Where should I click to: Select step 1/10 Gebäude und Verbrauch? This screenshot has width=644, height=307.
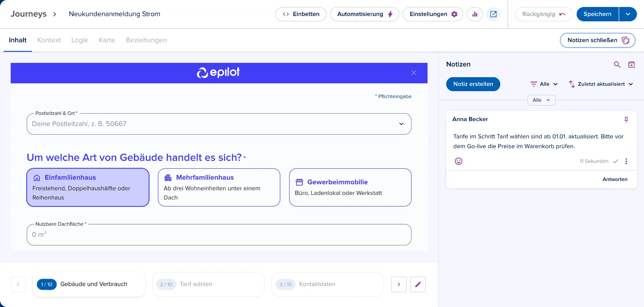click(89, 284)
